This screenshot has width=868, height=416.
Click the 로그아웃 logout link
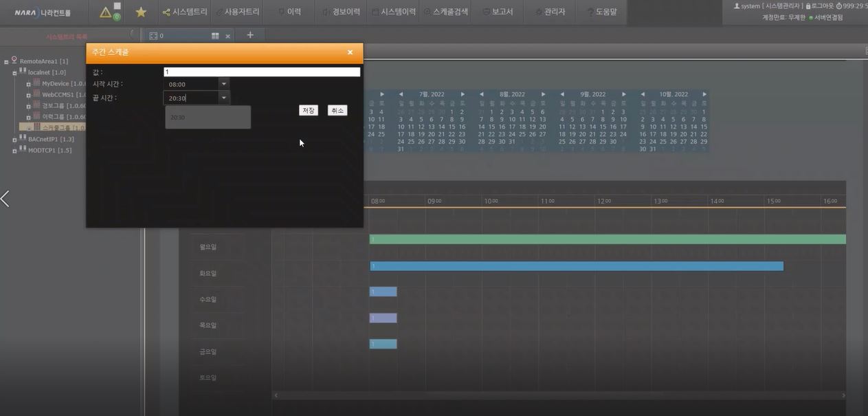tap(819, 6)
